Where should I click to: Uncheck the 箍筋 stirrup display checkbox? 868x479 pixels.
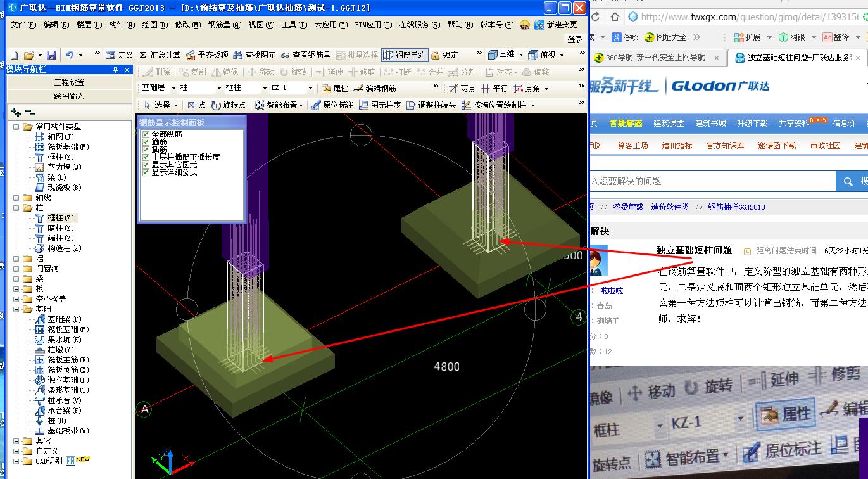point(146,142)
